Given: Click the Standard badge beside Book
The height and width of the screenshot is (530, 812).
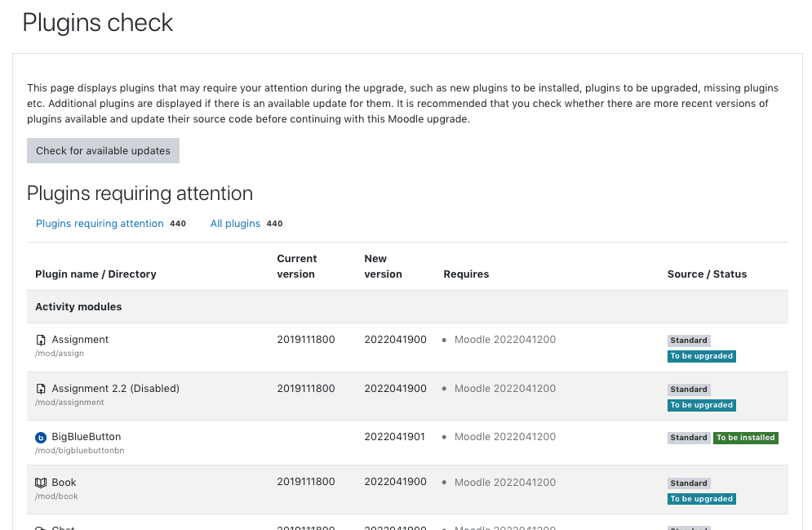Looking at the screenshot, I should tap(689, 483).
